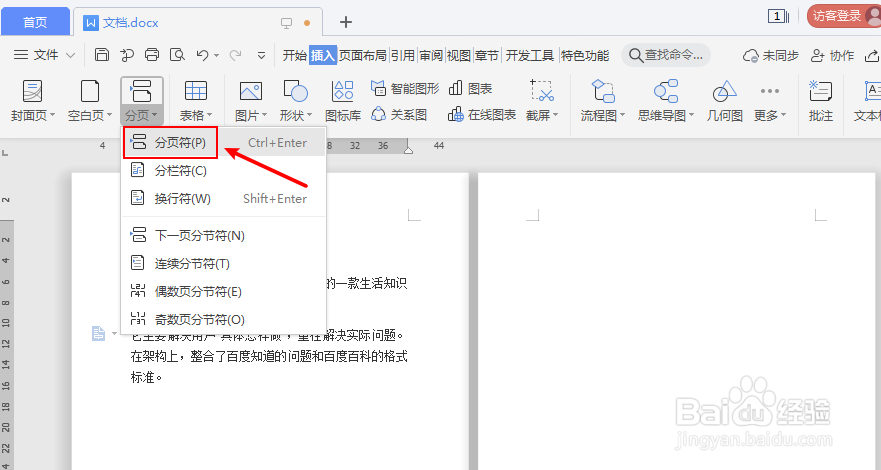
Task: Choose 偶数页分节符(E) even page break
Action: pyautogui.click(x=224, y=291)
